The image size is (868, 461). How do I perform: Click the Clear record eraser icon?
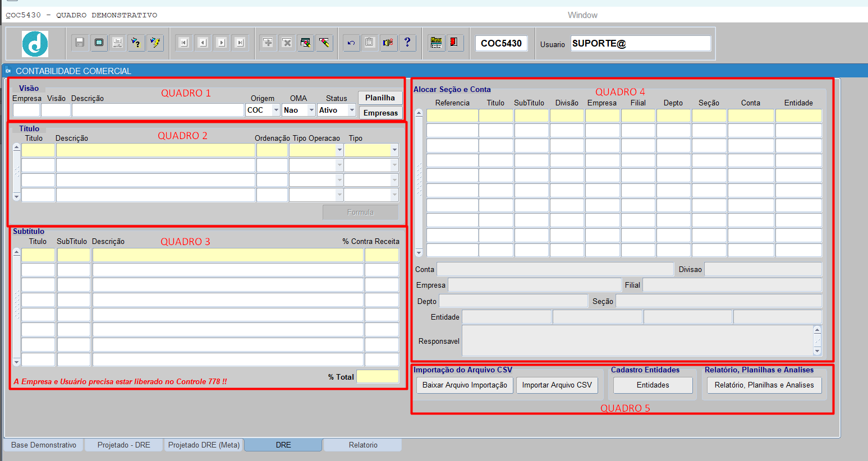pyautogui.click(x=324, y=43)
